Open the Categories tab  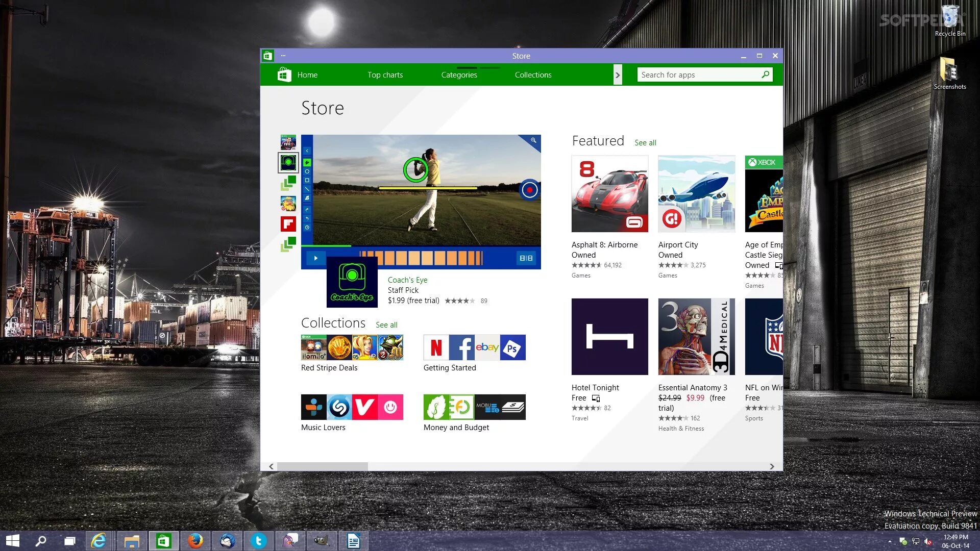click(459, 75)
